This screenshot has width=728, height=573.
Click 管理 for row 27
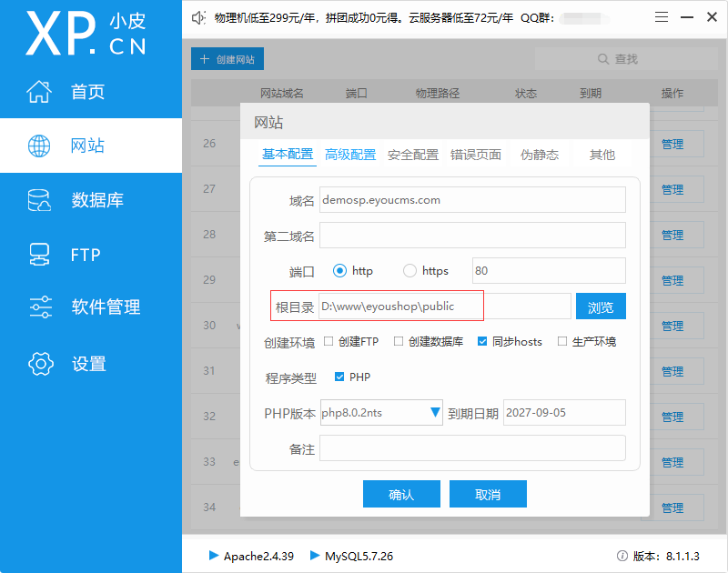pyautogui.click(x=672, y=189)
